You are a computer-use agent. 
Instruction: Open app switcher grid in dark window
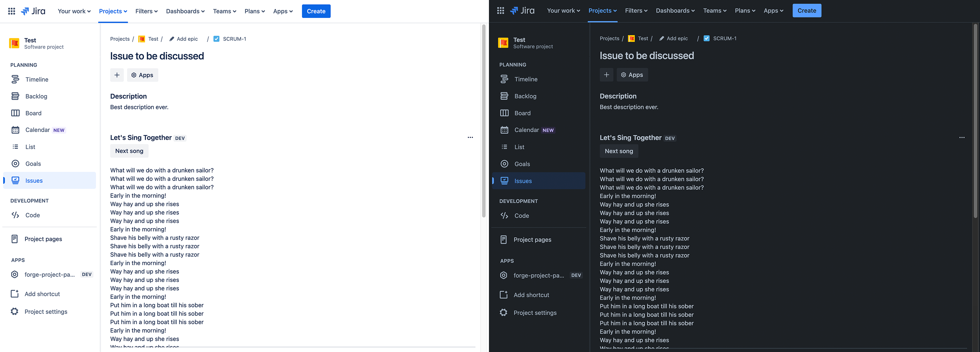tap(501, 11)
